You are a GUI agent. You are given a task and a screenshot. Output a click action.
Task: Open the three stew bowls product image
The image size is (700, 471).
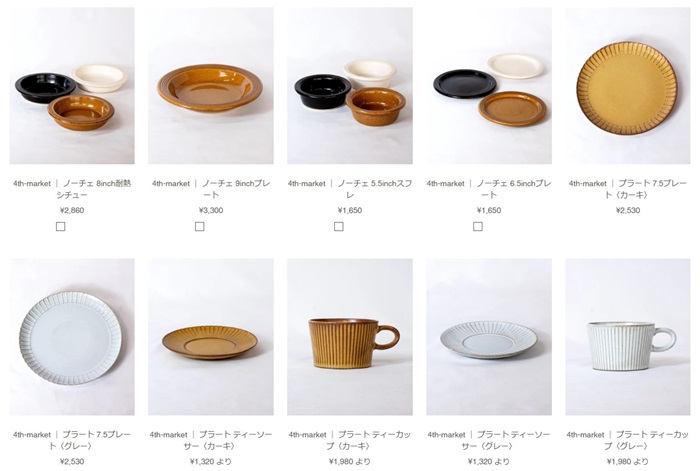(x=72, y=86)
